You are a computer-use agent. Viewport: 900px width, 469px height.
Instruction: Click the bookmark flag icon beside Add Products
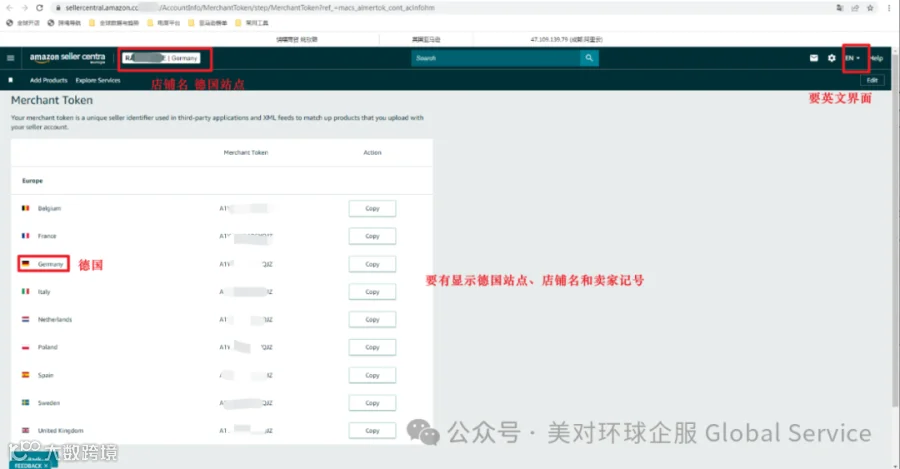coord(10,80)
